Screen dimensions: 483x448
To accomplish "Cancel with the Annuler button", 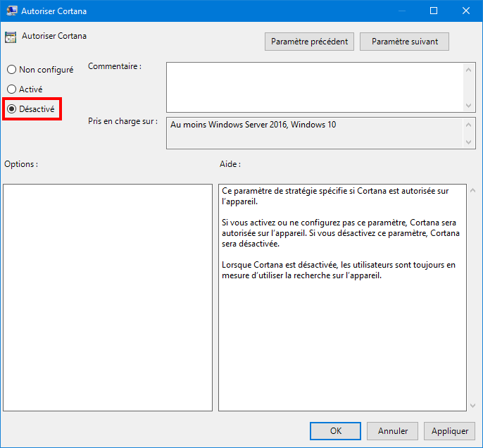I will [x=392, y=431].
